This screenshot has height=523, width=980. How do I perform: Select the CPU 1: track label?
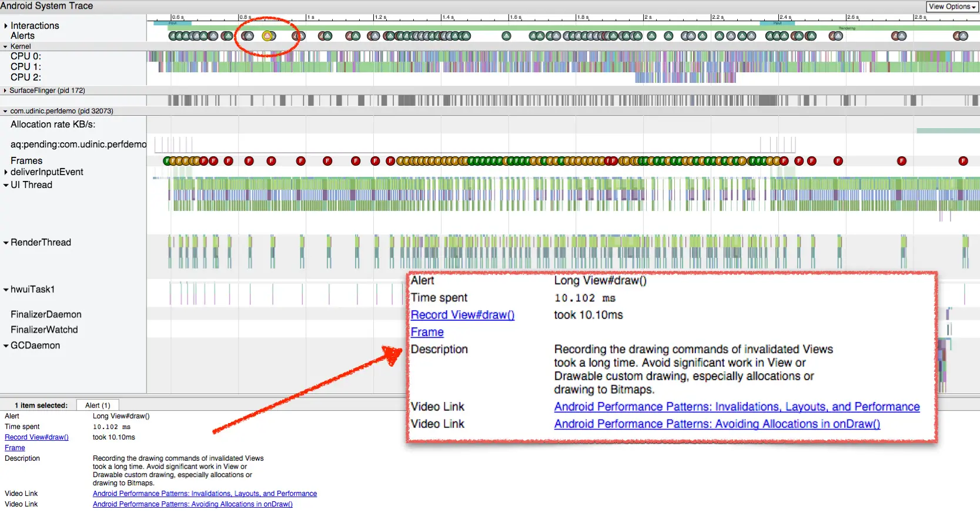click(26, 67)
